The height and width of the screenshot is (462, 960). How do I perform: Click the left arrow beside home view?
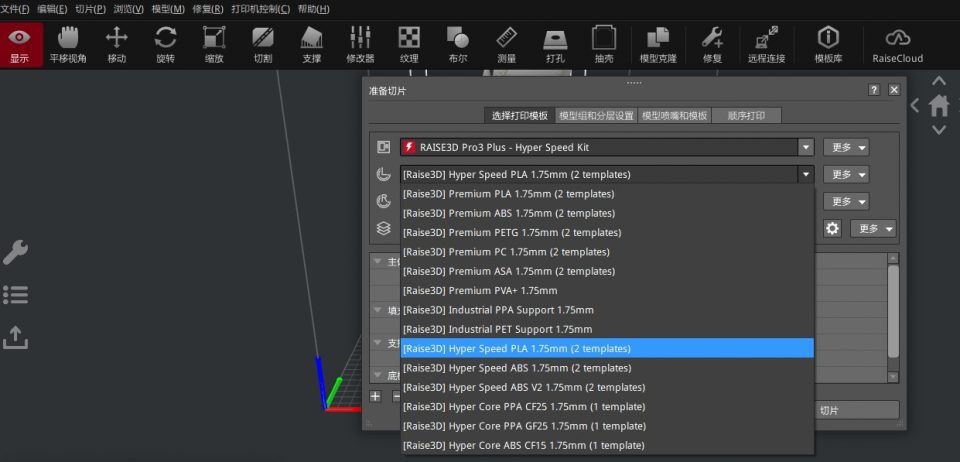coord(915,105)
